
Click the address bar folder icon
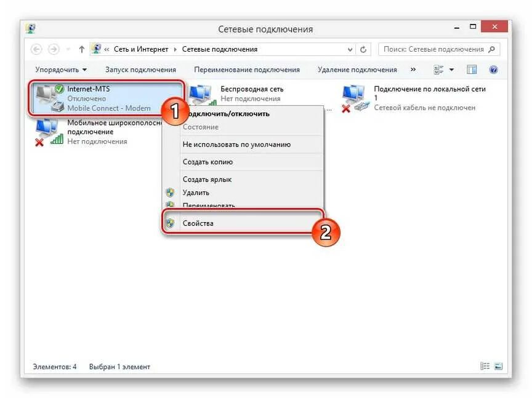tap(97, 49)
